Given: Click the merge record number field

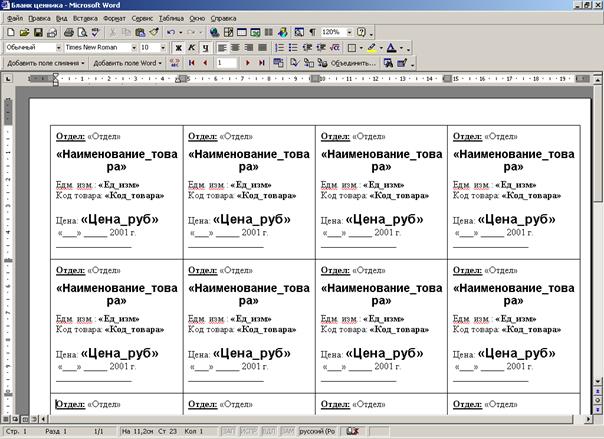Looking at the screenshot, I should 226,62.
